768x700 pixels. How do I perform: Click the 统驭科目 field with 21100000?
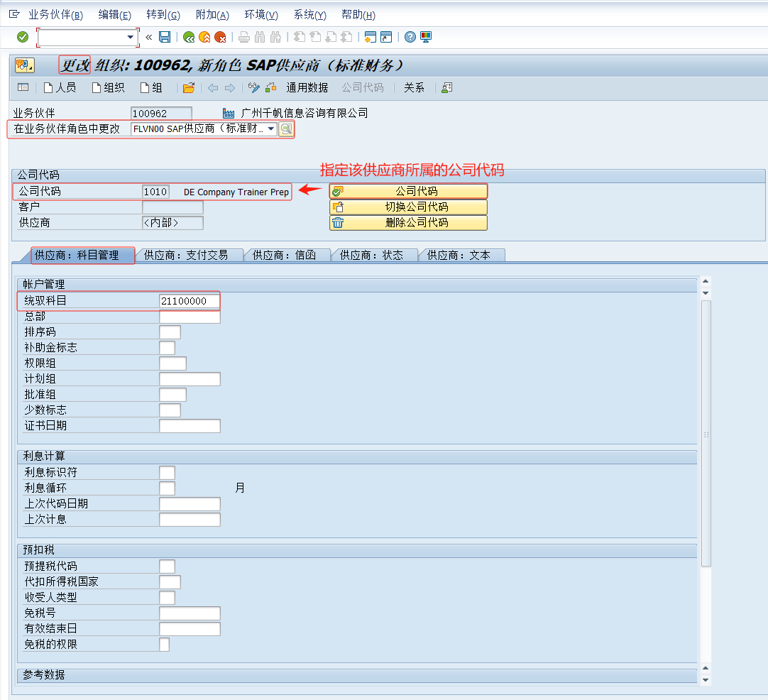pyautogui.click(x=190, y=301)
